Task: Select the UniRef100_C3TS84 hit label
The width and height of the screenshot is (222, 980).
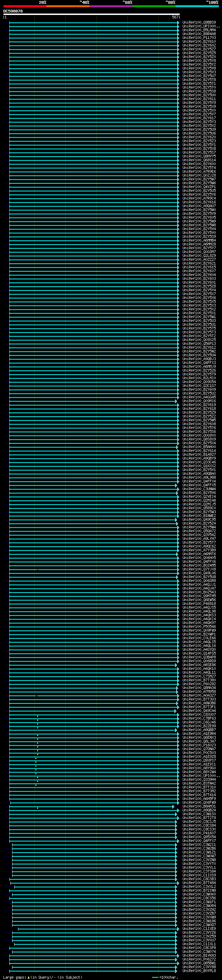Action: pyautogui.click(x=199, y=871)
